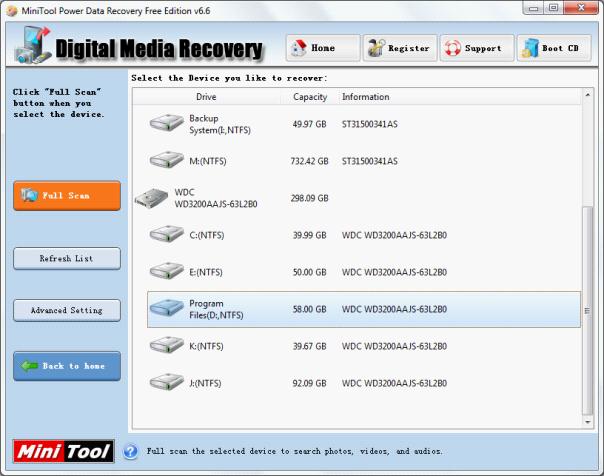This screenshot has width=604, height=476.
Task: Click the 298.09 GB capacity value
Action: (309, 198)
